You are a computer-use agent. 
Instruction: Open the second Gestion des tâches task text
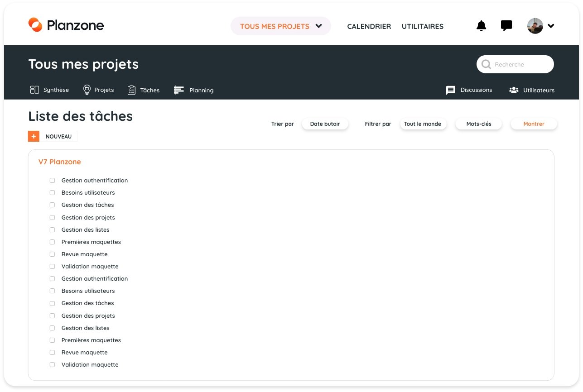click(x=88, y=303)
